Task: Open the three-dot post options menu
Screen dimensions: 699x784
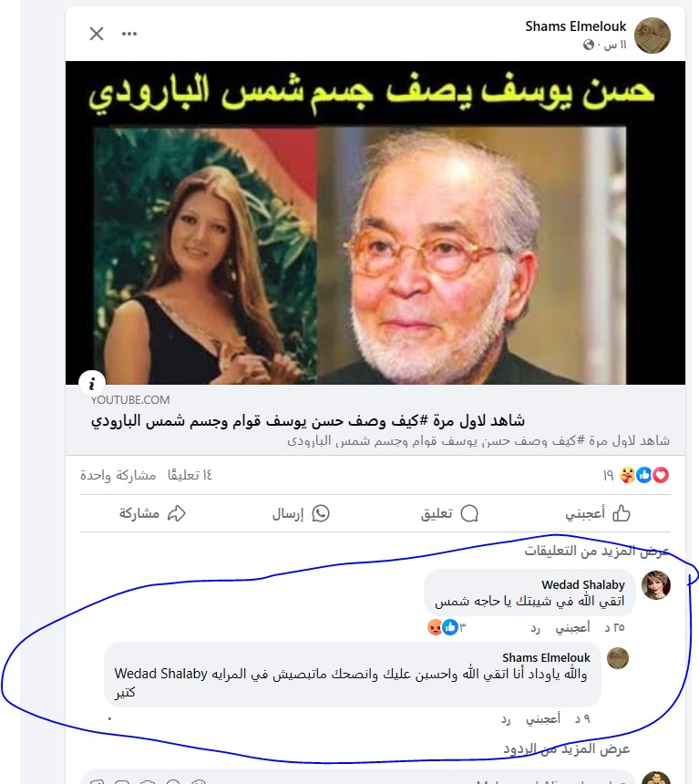Action: click(129, 34)
